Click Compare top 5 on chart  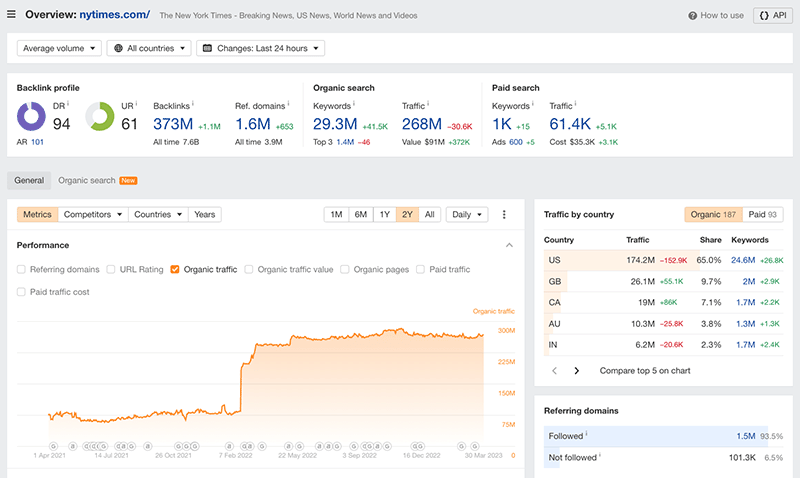pos(645,371)
